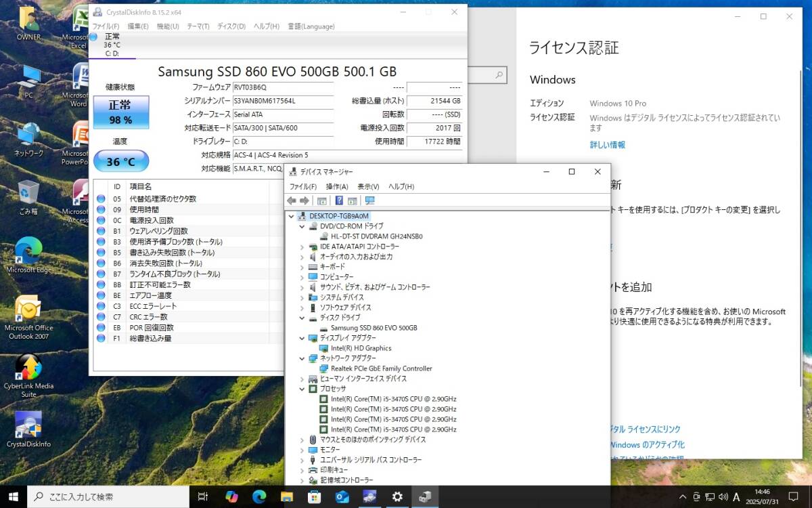Click Settings gear on taskbar
This screenshot has width=812, height=508.
[x=397, y=496]
